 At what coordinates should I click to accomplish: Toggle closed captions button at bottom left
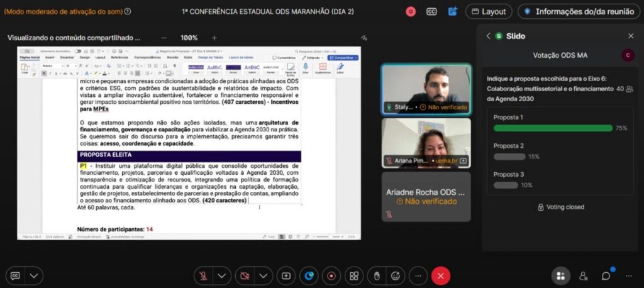(15, 275)
